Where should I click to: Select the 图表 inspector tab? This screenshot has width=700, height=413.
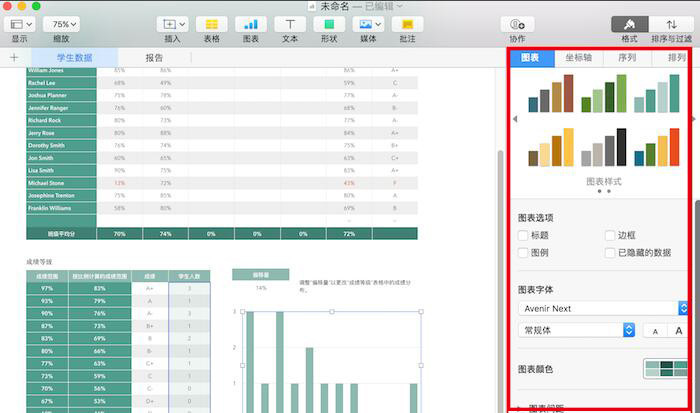click(530, 58)
